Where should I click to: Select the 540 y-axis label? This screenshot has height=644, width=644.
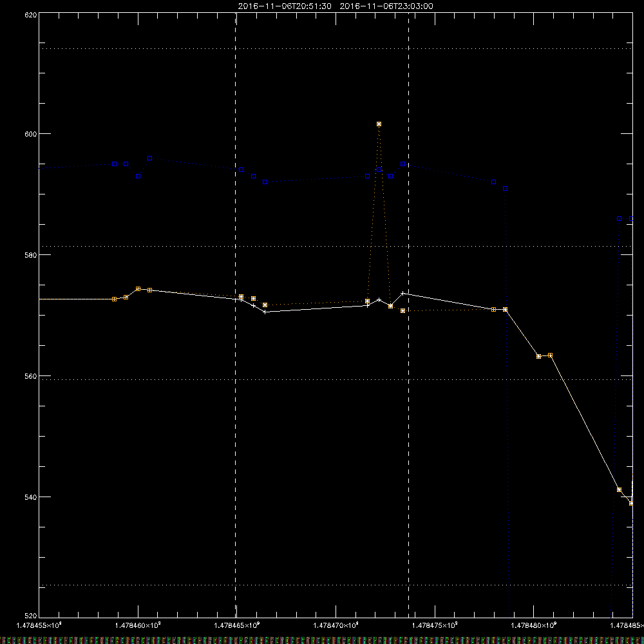pyautogui.click(x=31, y=497)
